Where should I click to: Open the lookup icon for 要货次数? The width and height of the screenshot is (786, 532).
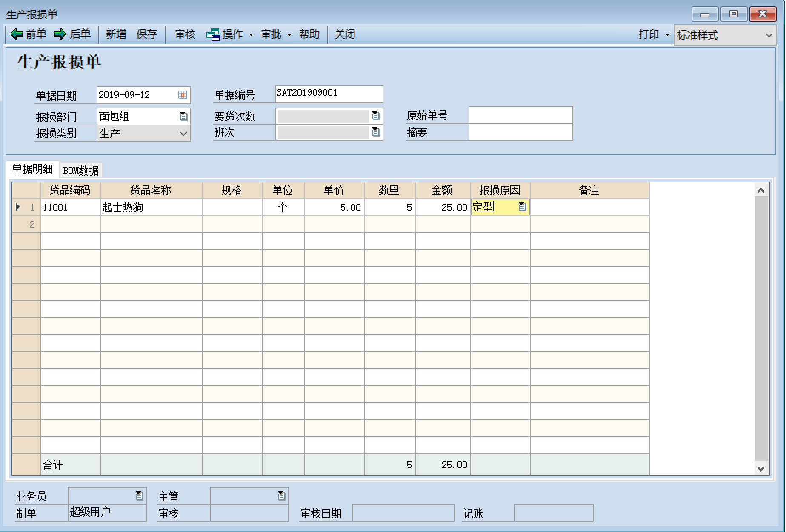coord(376,115)
